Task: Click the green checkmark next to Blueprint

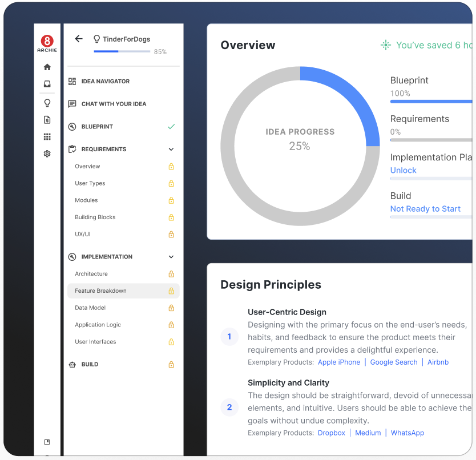Action: [171, 127]
